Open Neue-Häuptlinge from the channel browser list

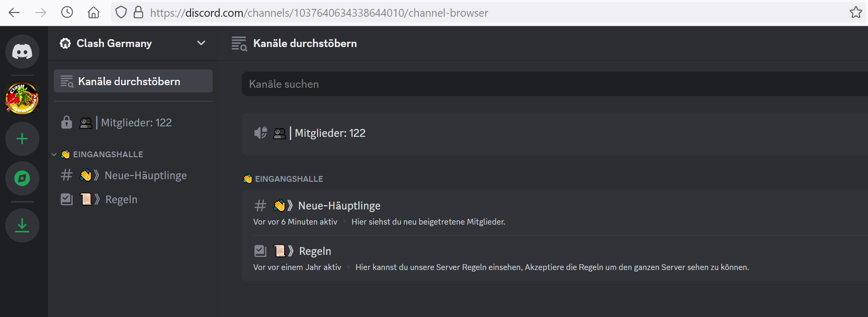pyautogui.click(x=339, y=206)
